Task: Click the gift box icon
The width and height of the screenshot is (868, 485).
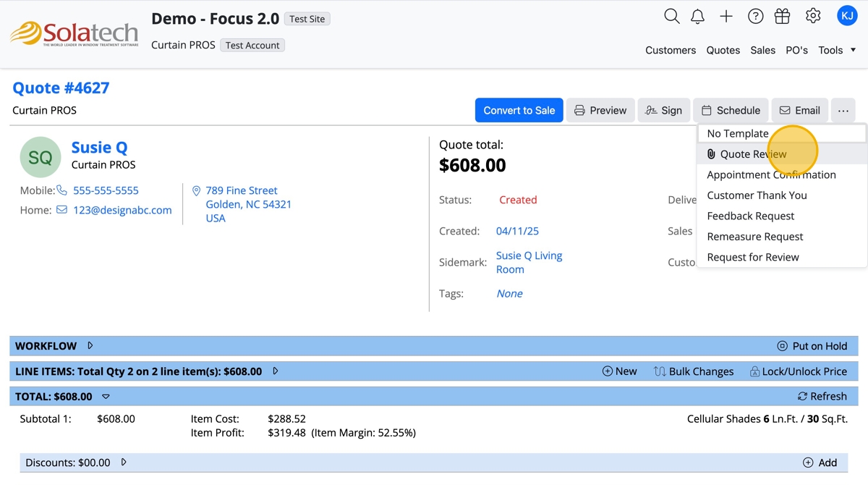Action: [x=782, y=16]
